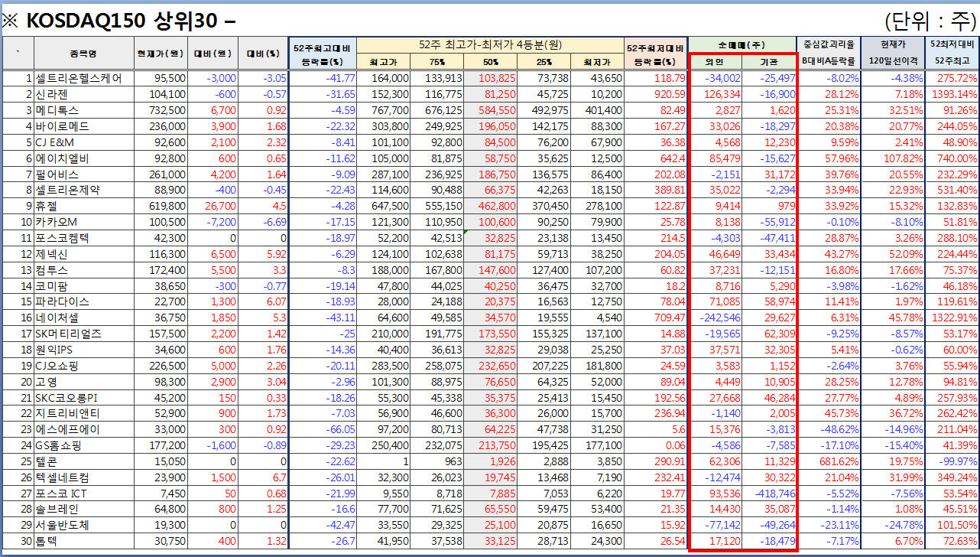
Task: Select the 기관 column header
Action: pos(768,61)
